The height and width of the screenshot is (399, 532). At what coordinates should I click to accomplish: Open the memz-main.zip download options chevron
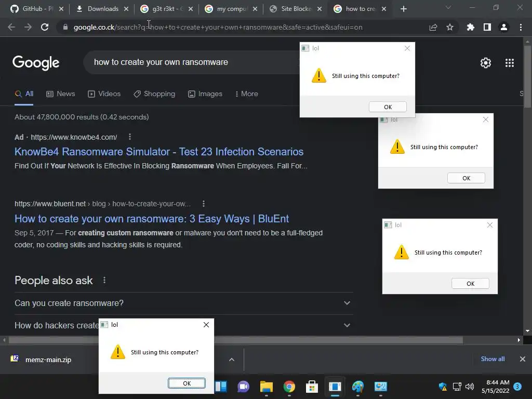tap(231, 360)
